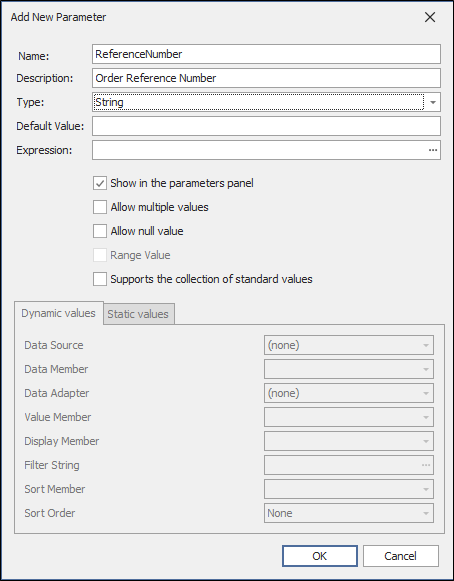Click the Expression ellipsis button
The width and height of the screenshot is (454, 581).
click(433, 150)
